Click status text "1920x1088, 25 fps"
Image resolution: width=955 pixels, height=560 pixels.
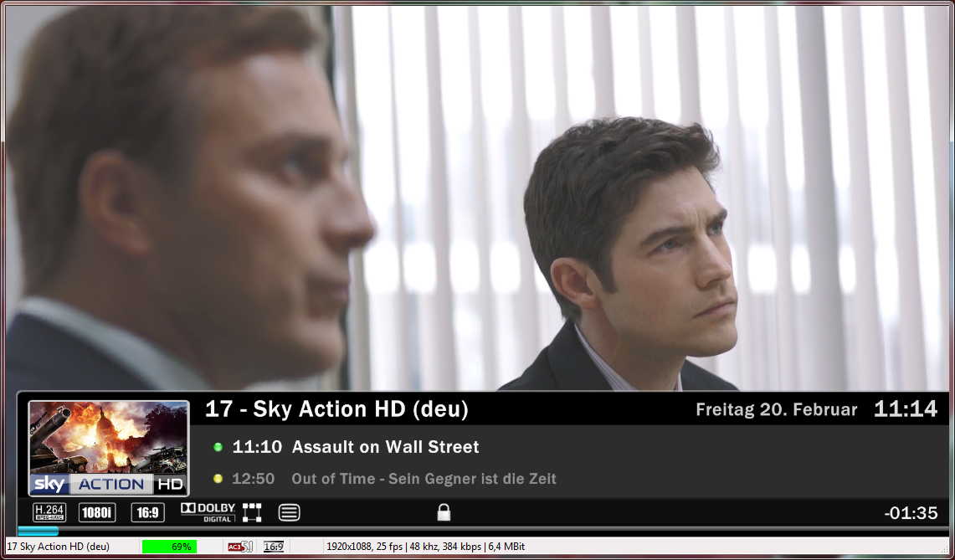[365, 547]
